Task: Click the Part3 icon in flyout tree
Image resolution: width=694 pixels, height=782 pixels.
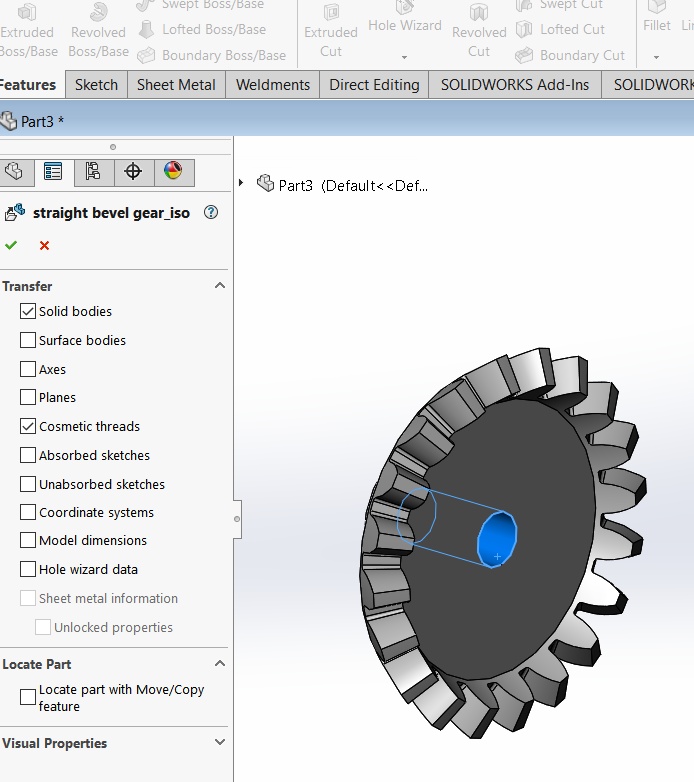Action: tap(265, 183)
